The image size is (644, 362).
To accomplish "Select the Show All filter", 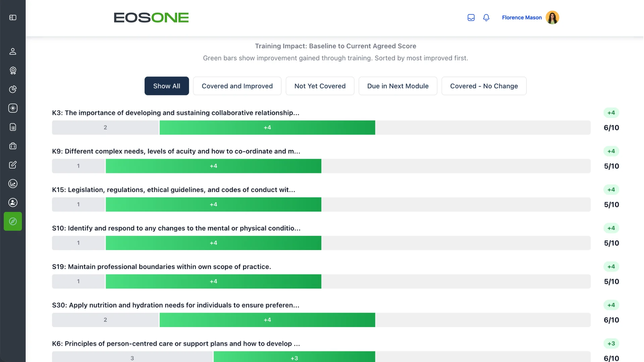I will point(167,86).
